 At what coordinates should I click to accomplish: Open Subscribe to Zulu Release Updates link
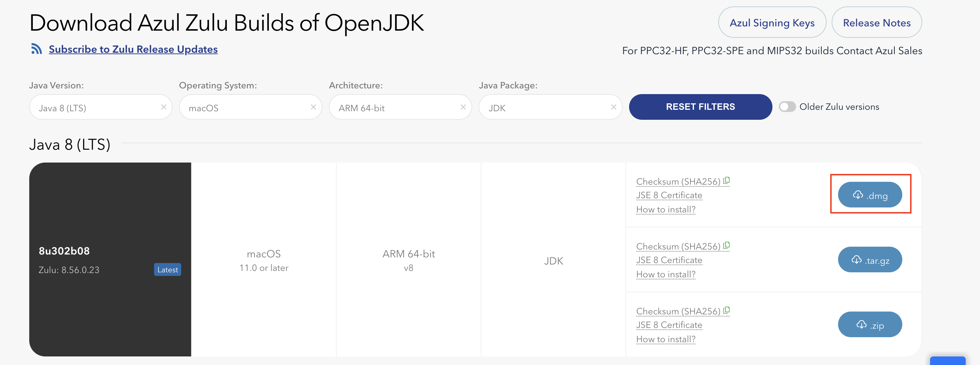pyautogui.click(x=133, y=49)
